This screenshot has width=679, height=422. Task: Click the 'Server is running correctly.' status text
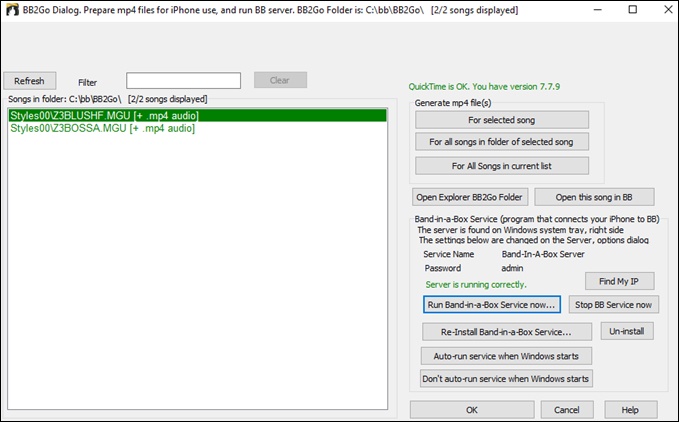tap(476, 284)
